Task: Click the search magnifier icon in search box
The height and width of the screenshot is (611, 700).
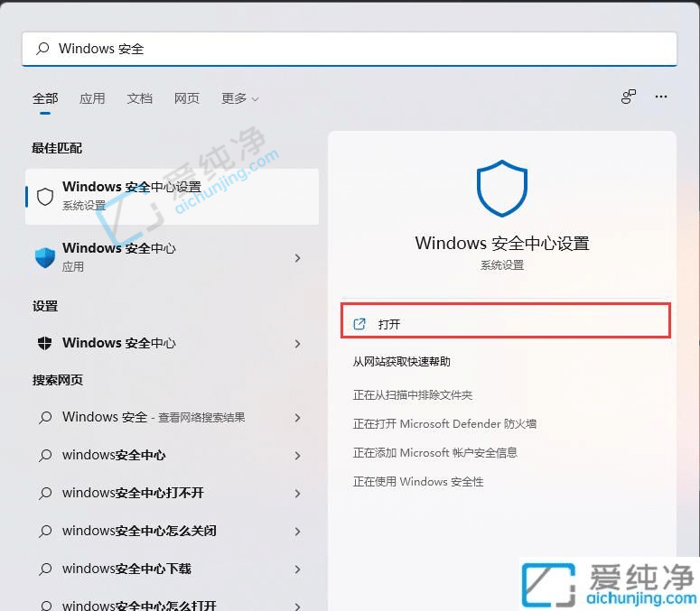Action: coord(42,48)
